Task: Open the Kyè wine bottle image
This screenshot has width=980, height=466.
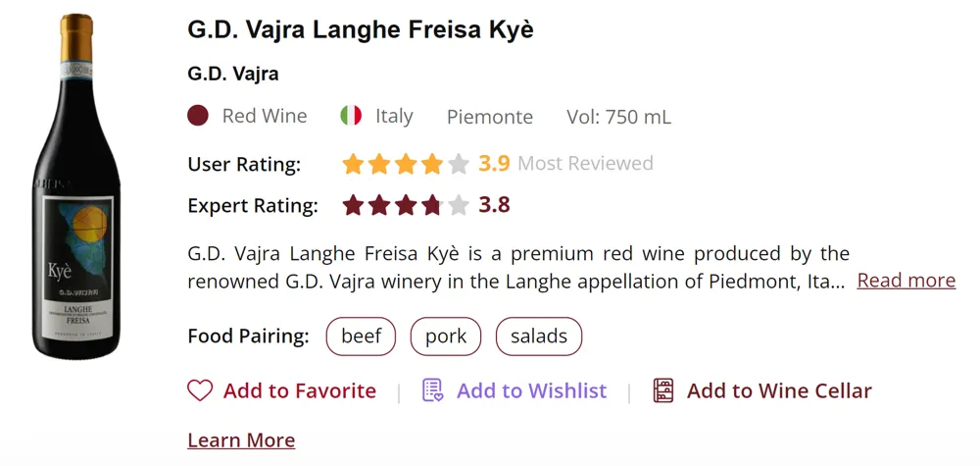Action: coord(76,186)
